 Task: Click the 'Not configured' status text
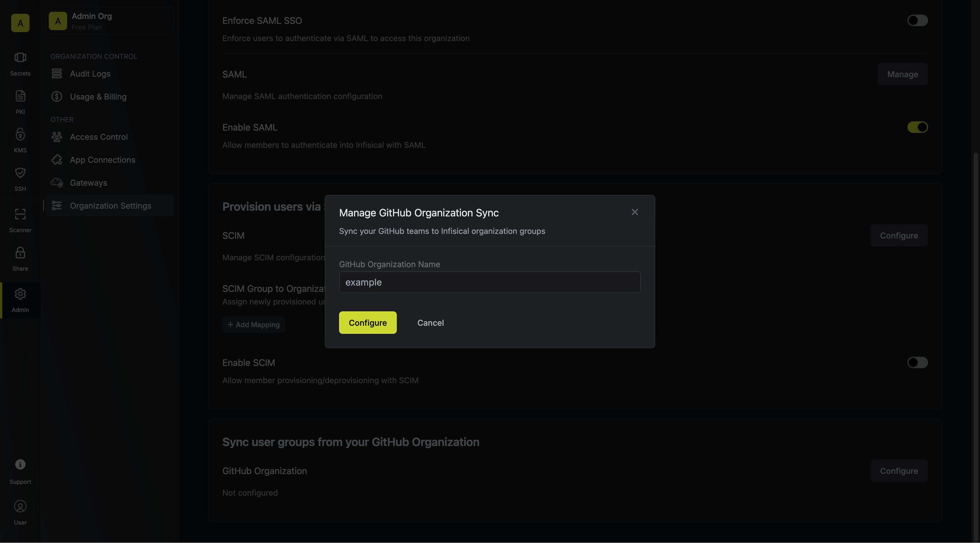[x=250, y=493]
